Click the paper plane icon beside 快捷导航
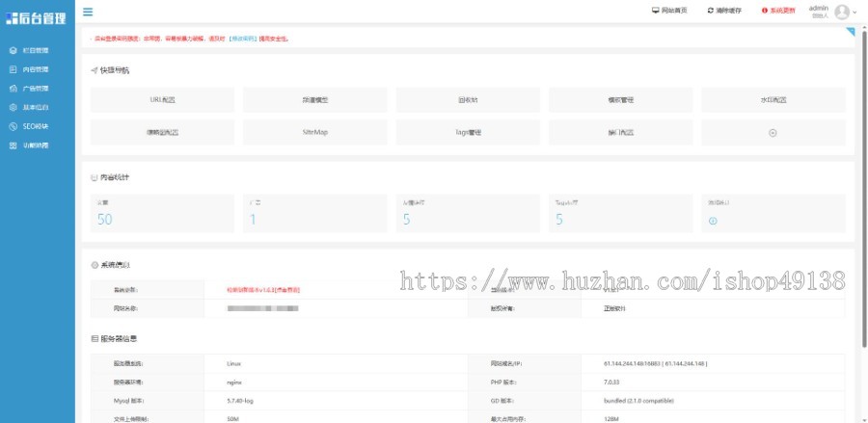The width and height of the screenshot is (868, 423). (95, 70)
